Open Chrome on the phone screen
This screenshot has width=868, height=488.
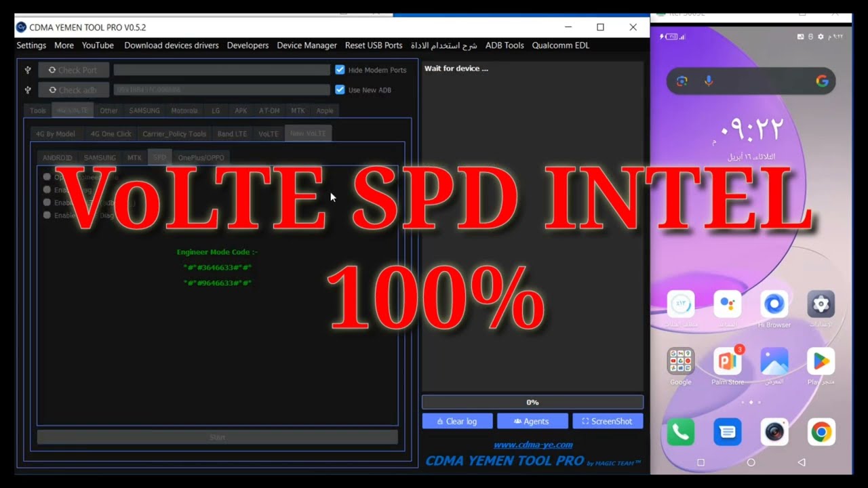point(821,432)
